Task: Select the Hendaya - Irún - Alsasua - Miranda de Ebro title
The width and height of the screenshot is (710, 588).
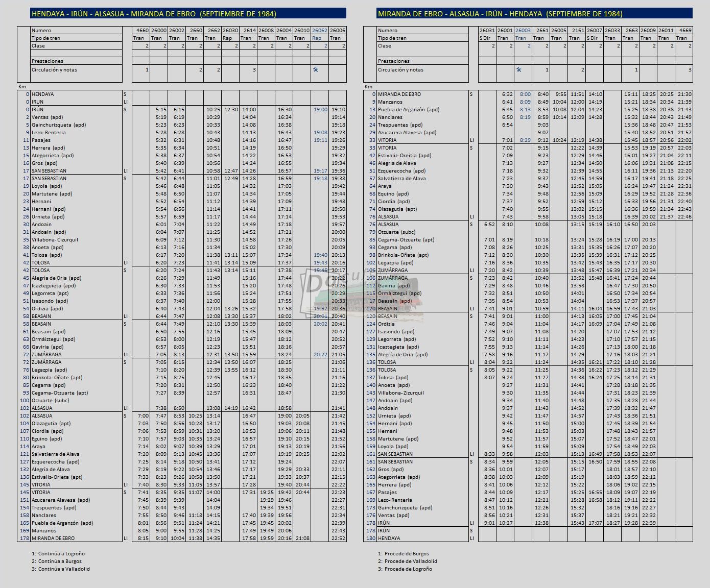Action: [x=153, y=14]
